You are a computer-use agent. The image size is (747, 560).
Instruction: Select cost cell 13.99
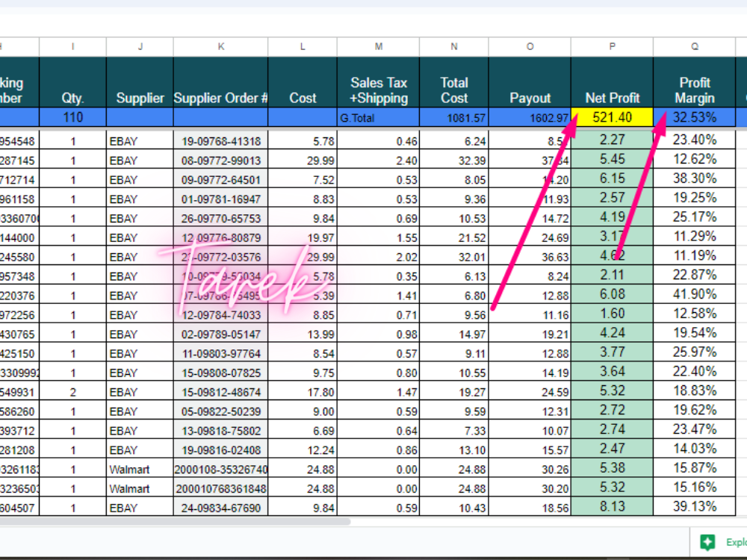click(x=303, y=335)
